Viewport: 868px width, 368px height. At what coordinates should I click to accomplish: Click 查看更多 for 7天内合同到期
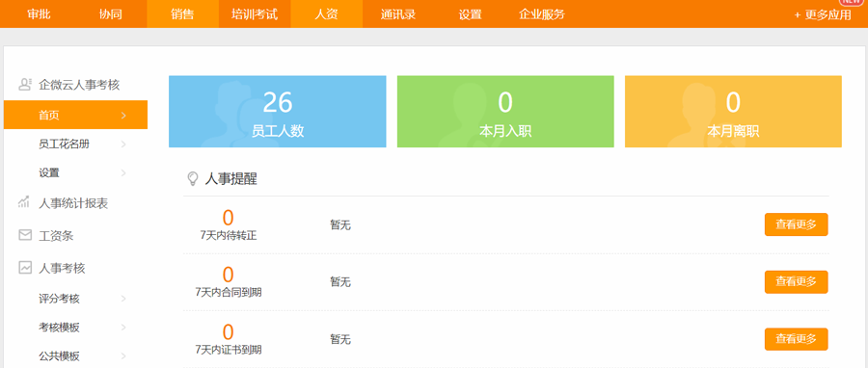click(x=796, y=282)
